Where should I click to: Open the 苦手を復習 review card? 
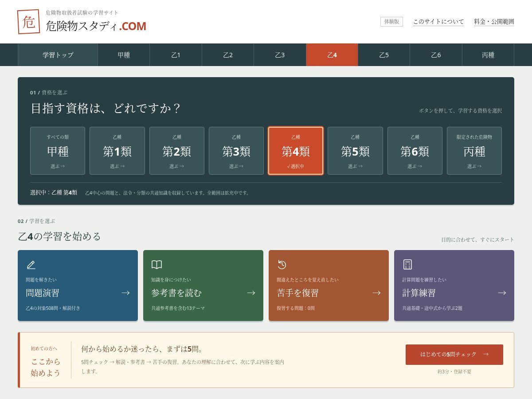coord(329,286)
